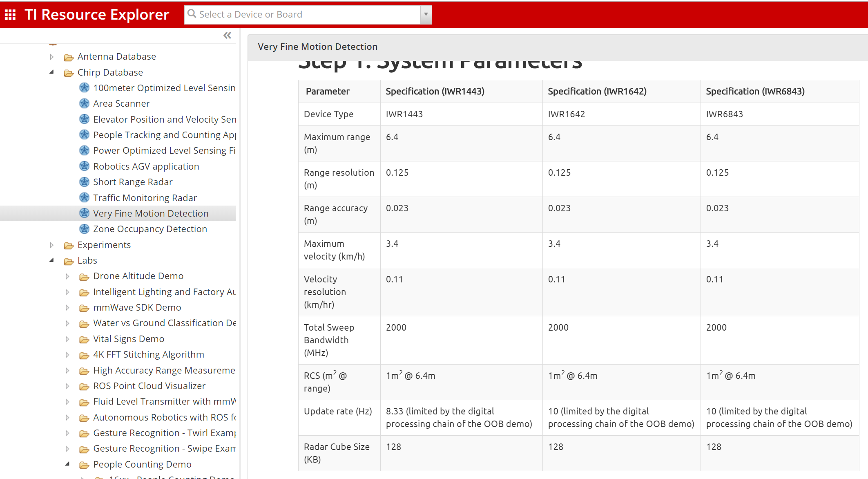Click the Antenna Database folder icon
The height and width of the screenshot is (479, 868).
[69, 57]
